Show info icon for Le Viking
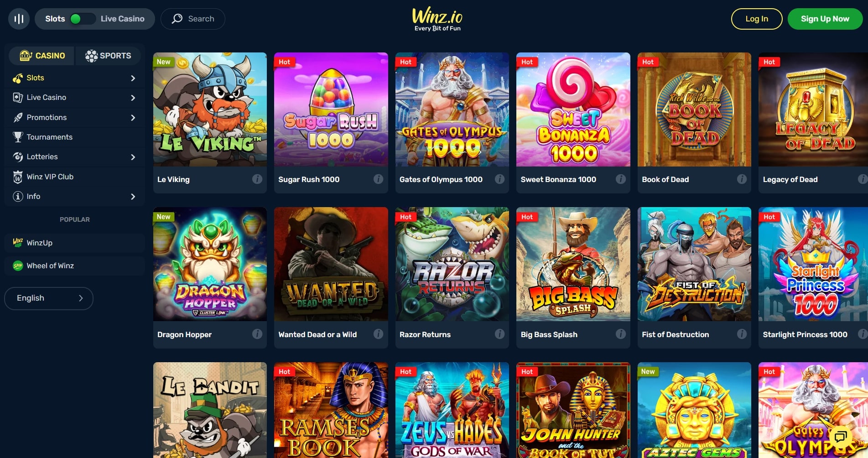Viewport: 868px width, 458px height. pos(257,179)
